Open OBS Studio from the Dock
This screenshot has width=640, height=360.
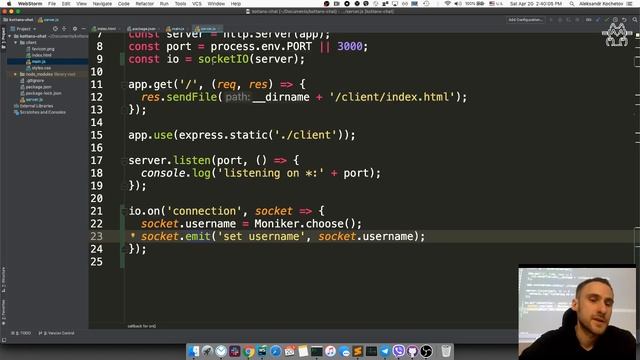[x=426, y=351]
